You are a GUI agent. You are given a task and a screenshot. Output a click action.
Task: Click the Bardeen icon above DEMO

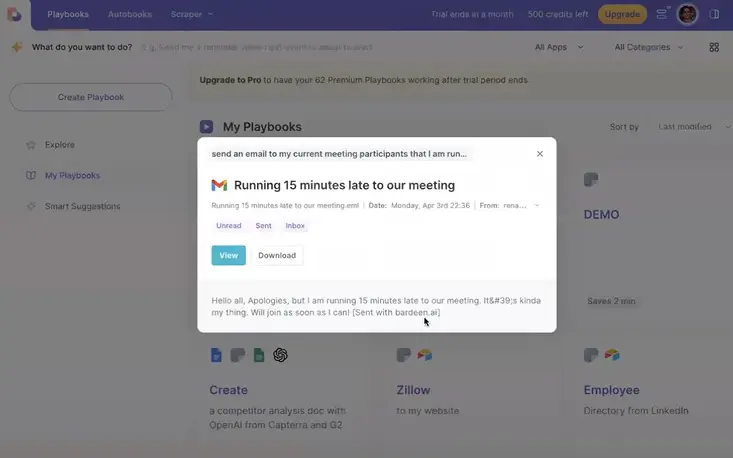591,179
